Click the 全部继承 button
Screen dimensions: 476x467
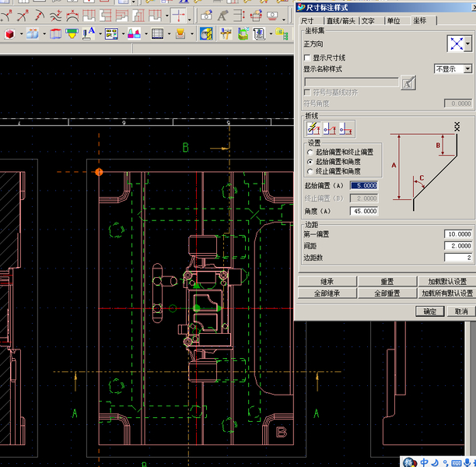coord(327,293)
